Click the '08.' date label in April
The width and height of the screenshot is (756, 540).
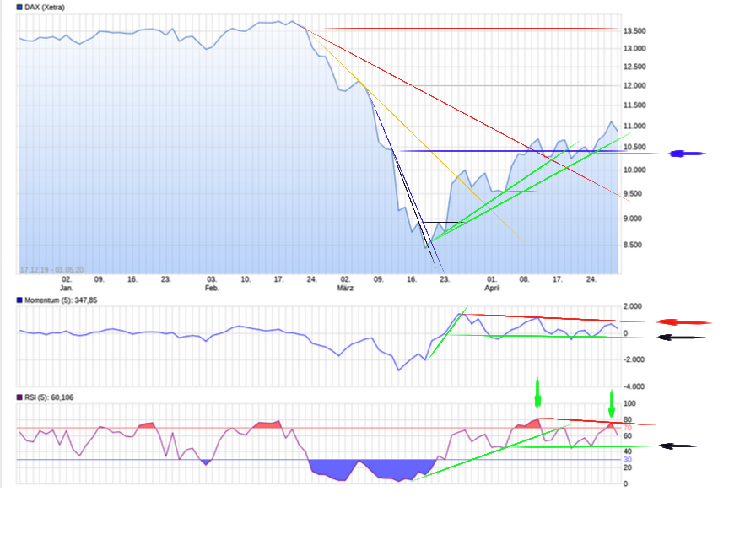tap(524, 279)
